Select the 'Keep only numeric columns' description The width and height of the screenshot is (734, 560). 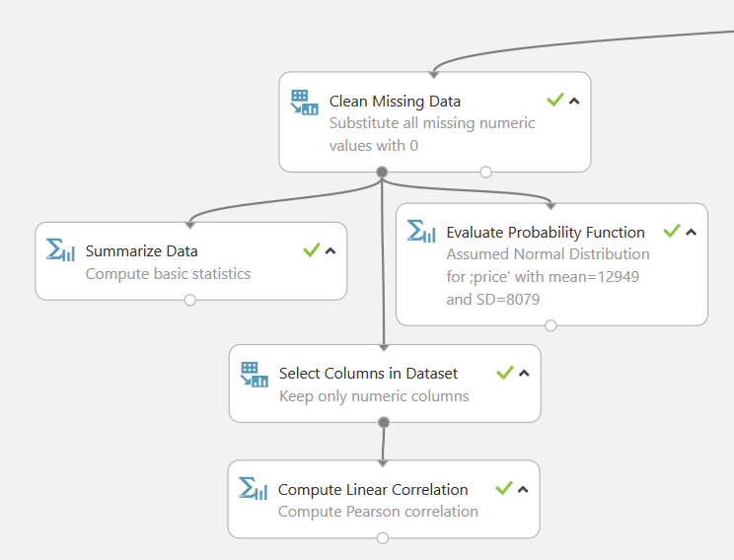[374, 396]
